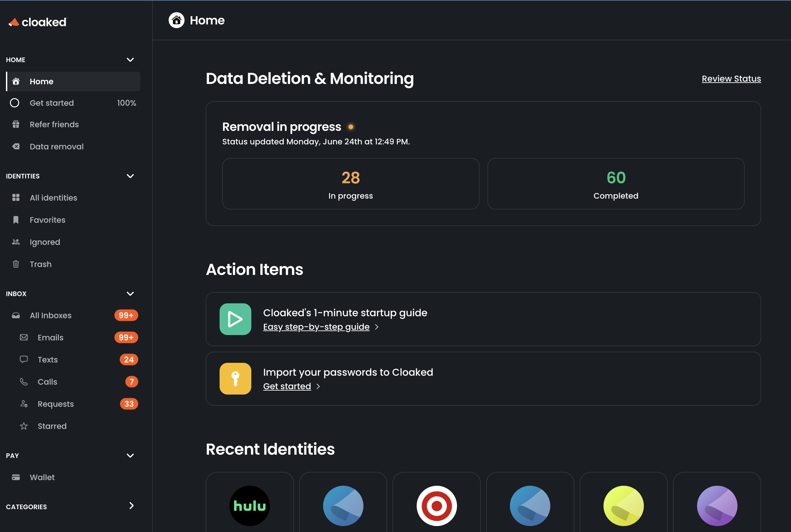Open the Hulu identity thumbnail
Screen dimensions: 791x532
click(x=249, y=506)
